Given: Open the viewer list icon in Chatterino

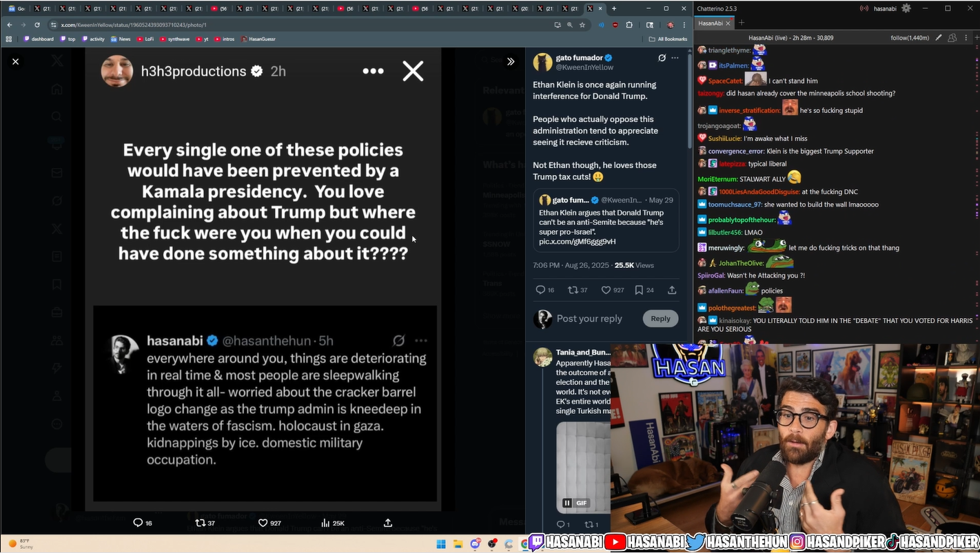Looking at the screenshot, I should [x=951, y=37].
